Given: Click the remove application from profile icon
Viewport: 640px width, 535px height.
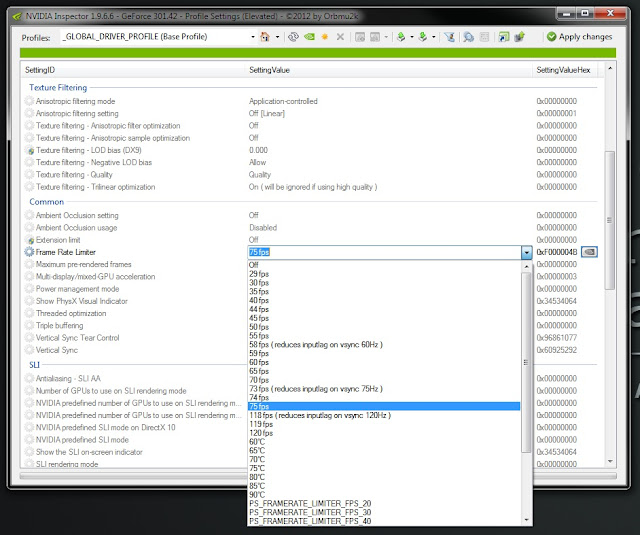Looking at the screenshot, I should pos(375,37).
